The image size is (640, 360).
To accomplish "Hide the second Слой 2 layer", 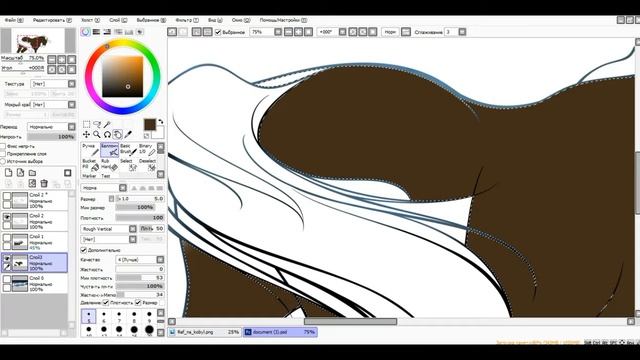I will coord(7,217).
